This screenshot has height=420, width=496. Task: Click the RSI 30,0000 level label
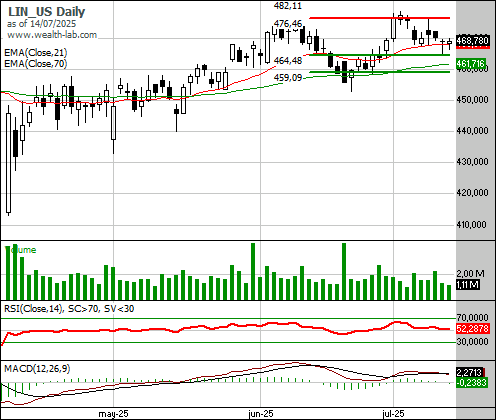pyautogui.click(x=472, y=342)
